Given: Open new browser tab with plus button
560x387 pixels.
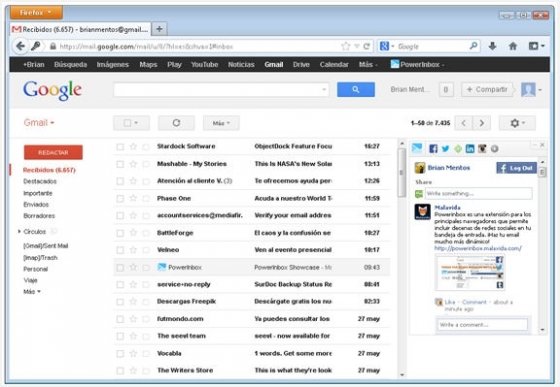Looking at the screenshot, I should tap(159, 29).
